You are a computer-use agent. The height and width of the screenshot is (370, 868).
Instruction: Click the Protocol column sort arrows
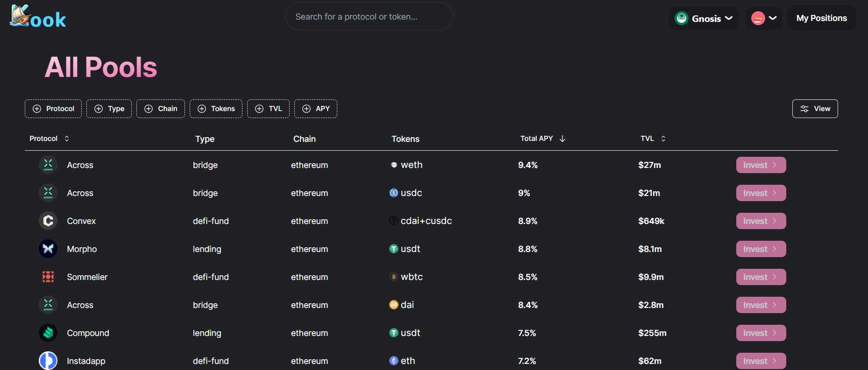click(67, 139)
